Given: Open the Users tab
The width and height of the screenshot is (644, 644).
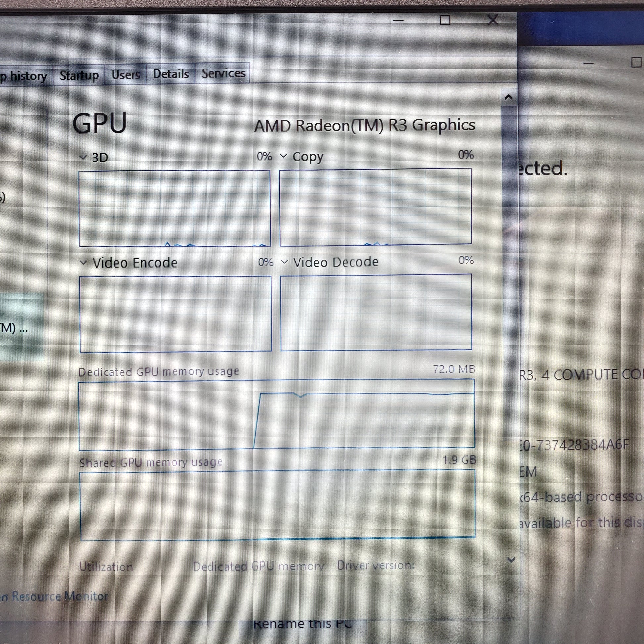Looking at the screenshot, I should pos(126,75).
